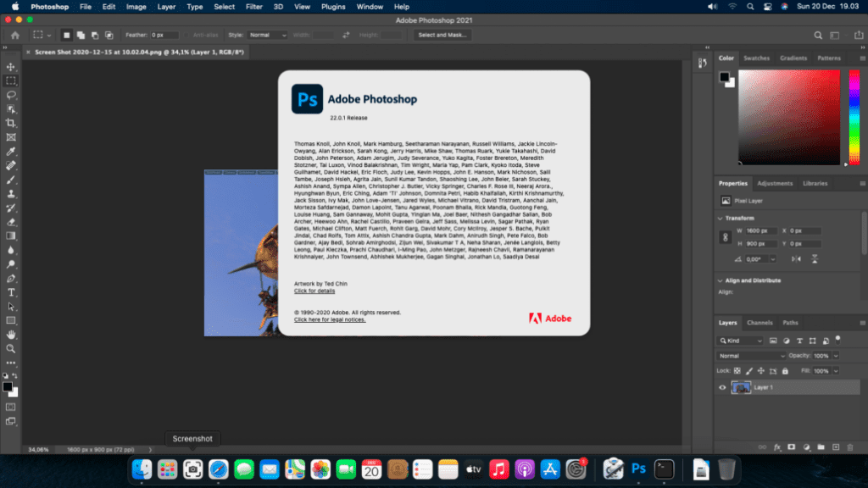Select the Gradient tool
The width and height of the screenshot is (868, 488).
tap(10, 236)
